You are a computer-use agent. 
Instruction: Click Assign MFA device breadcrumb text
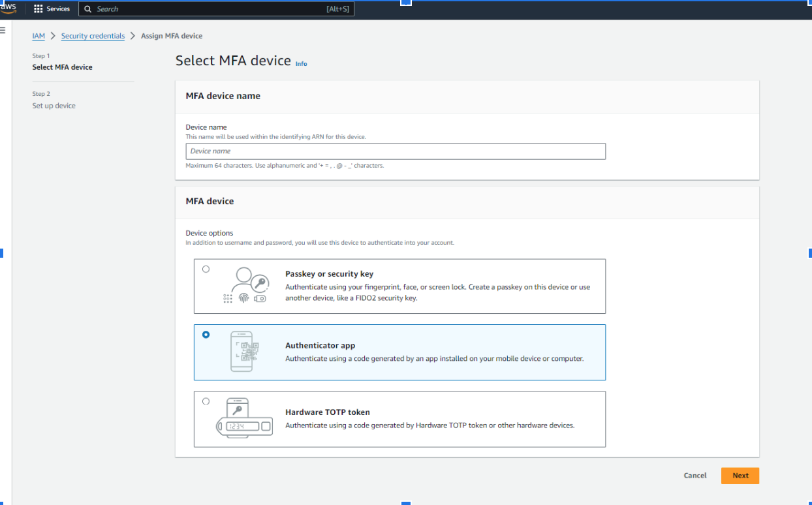(x=172, y=36)
